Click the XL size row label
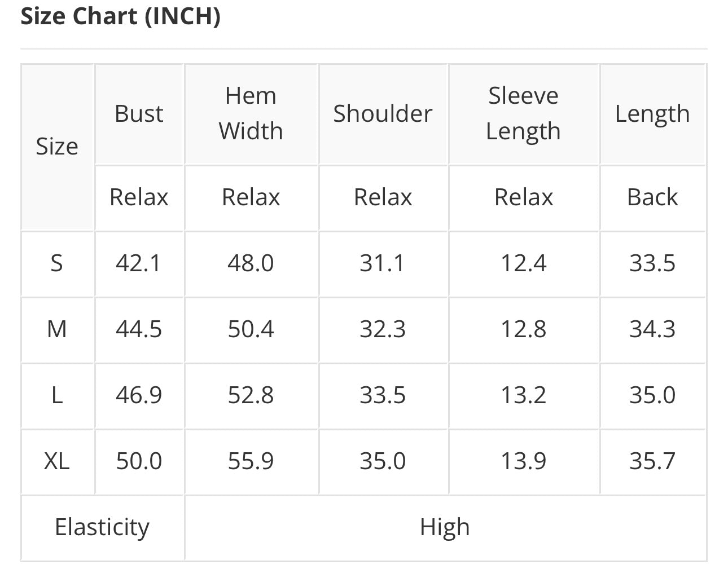 click(57, 461)
